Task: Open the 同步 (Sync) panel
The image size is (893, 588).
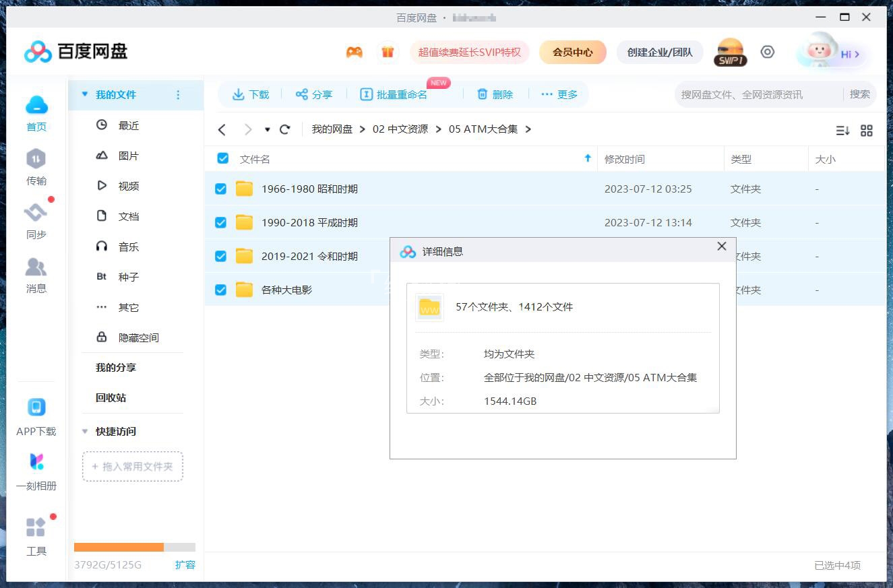Action: tap(36, 221)
